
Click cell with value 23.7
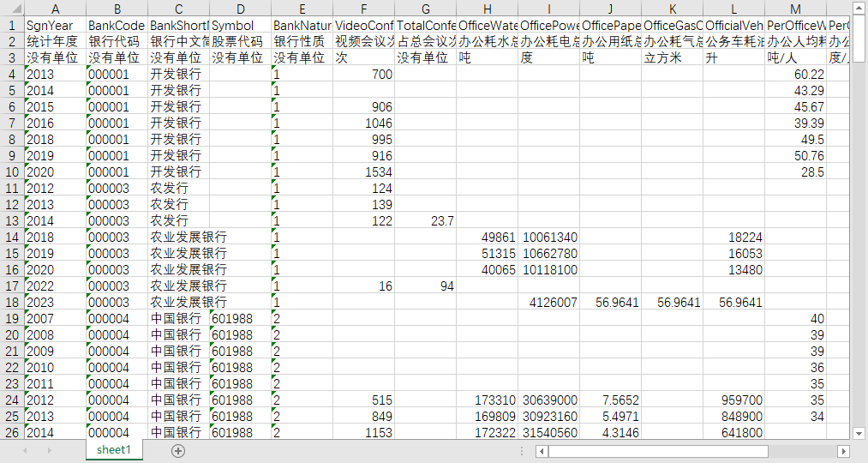(426, 220)
